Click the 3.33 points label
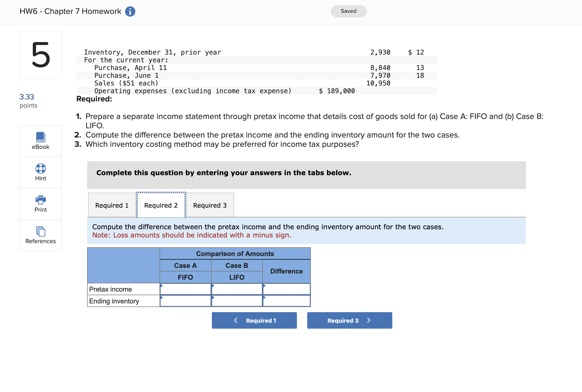Image resolution: width=582 pixels, height=392 pixels. pyautogui.click(x=27, y=97)
